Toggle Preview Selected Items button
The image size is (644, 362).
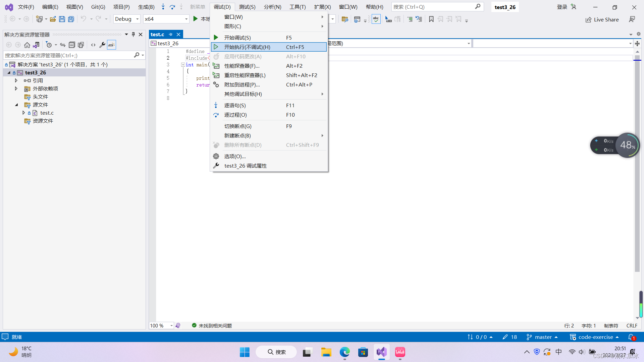pyautogui.click(x=111, y=45)
